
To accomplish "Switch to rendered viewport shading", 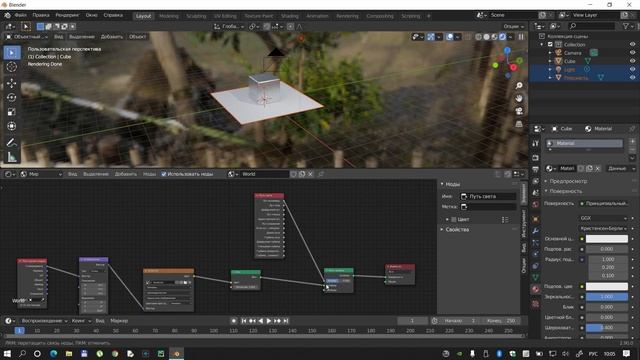I will (502, 37).
